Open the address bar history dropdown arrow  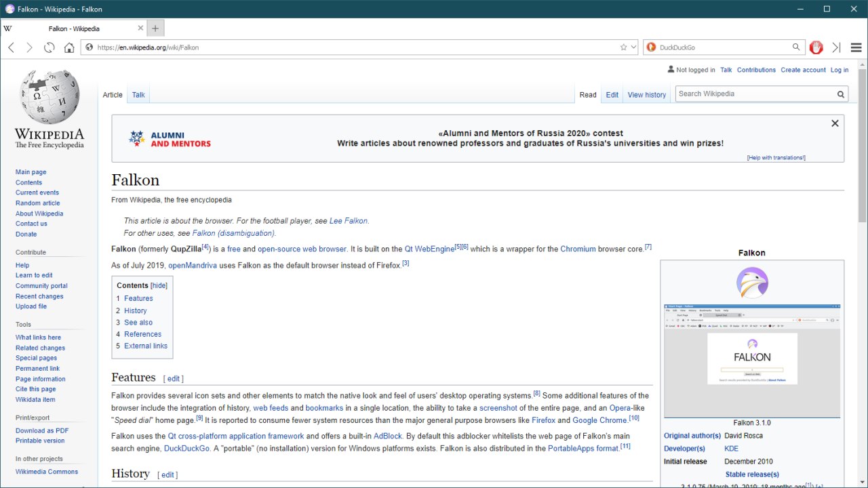[x=634, y=47]
